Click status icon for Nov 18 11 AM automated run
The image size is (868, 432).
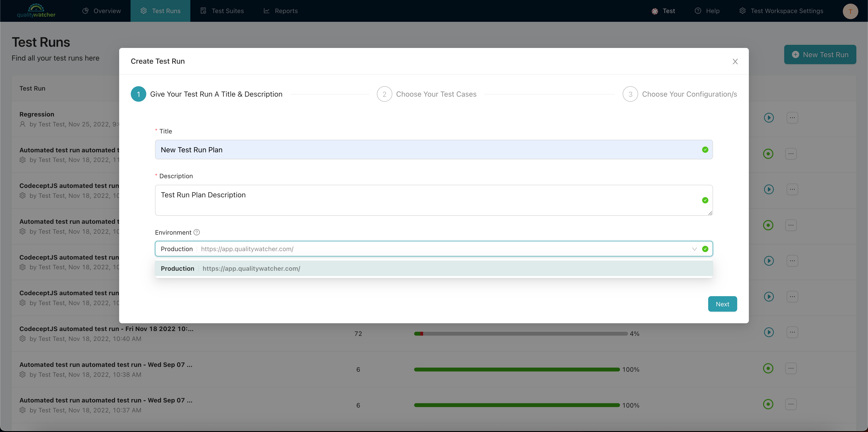[768, 154]
